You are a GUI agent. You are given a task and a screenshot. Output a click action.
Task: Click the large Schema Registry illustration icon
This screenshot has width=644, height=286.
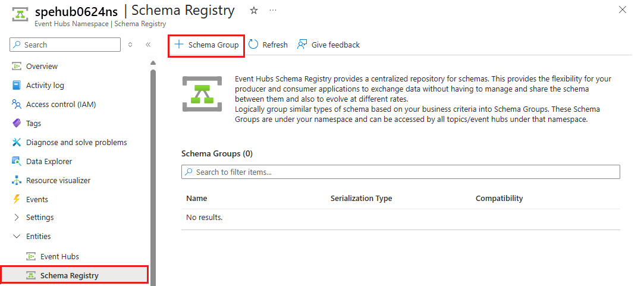coord(202,94)
